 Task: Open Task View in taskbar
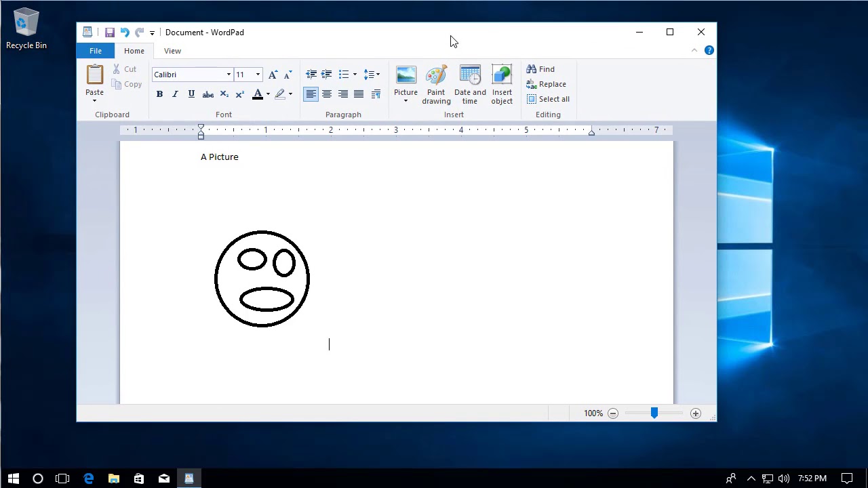click(62, 479)
